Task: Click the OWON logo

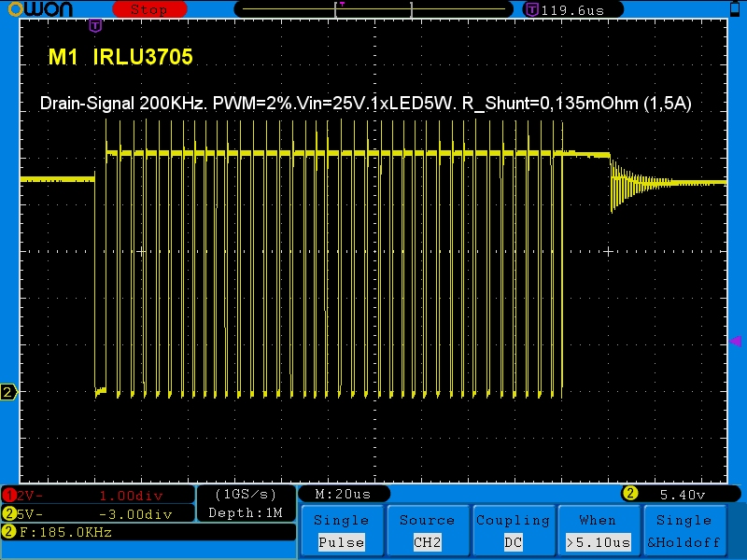Action: point(40,9)
